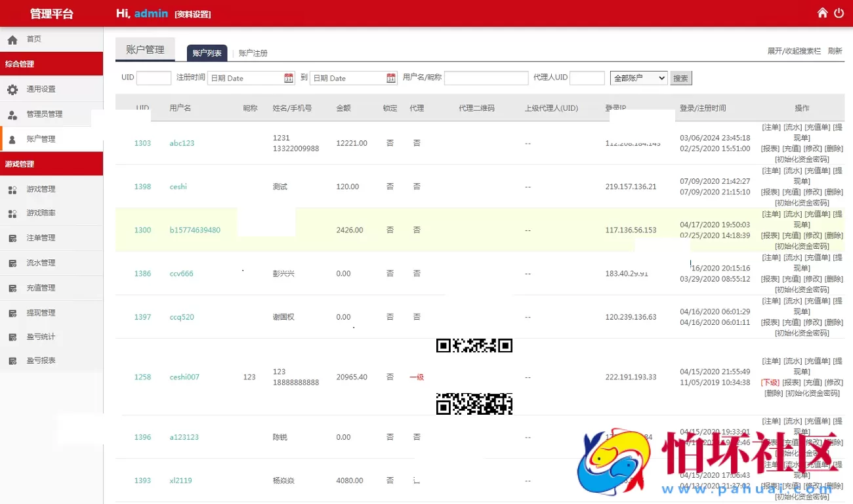Switch to the 账户注册 tab
This screenshot has height=504, width=853.
pos(253,52)
